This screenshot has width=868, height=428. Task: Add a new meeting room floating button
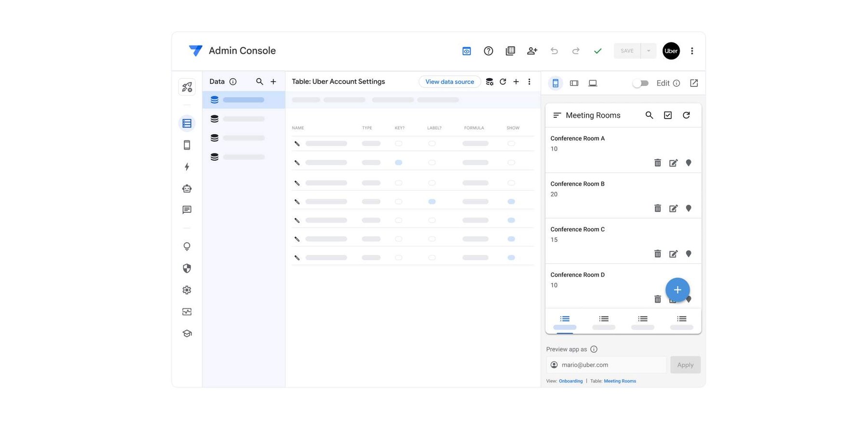pos(678,290)
